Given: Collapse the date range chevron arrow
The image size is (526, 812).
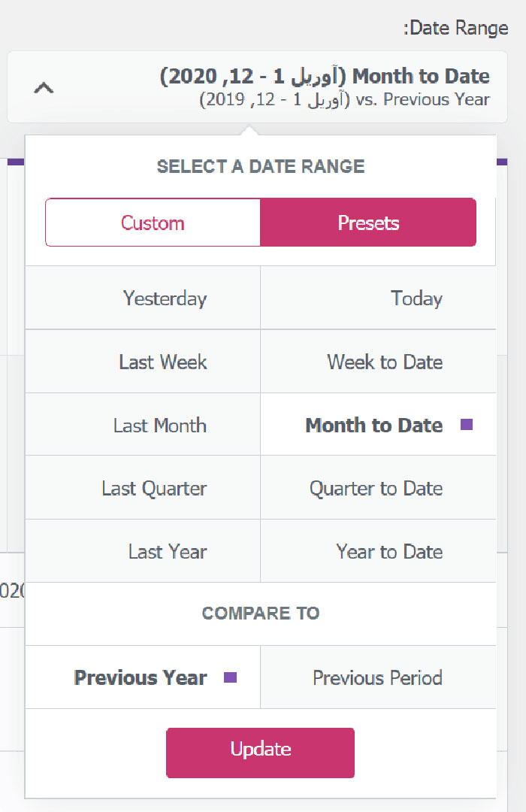Looking at the screenshot, I should click(44, 88).
